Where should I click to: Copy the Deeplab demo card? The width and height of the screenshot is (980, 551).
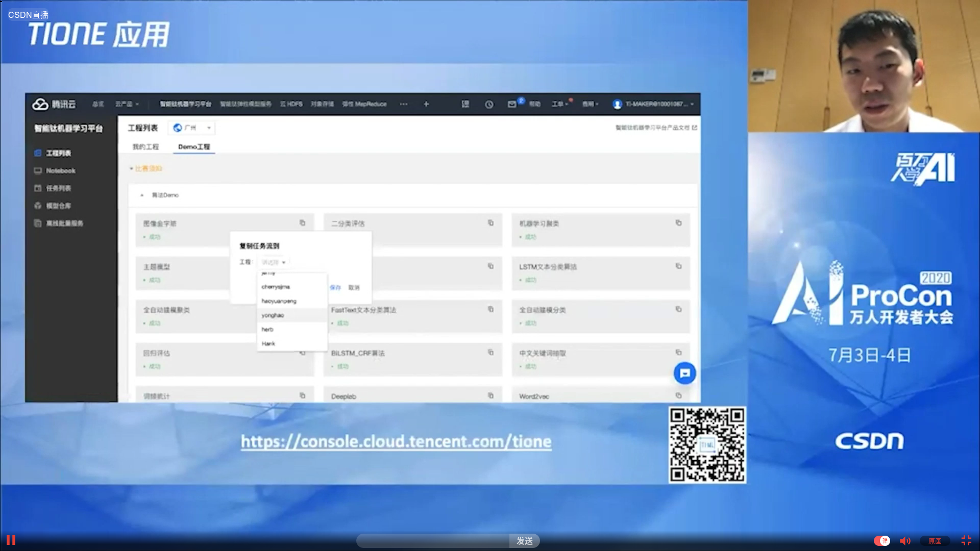click(x=491, y=395)
